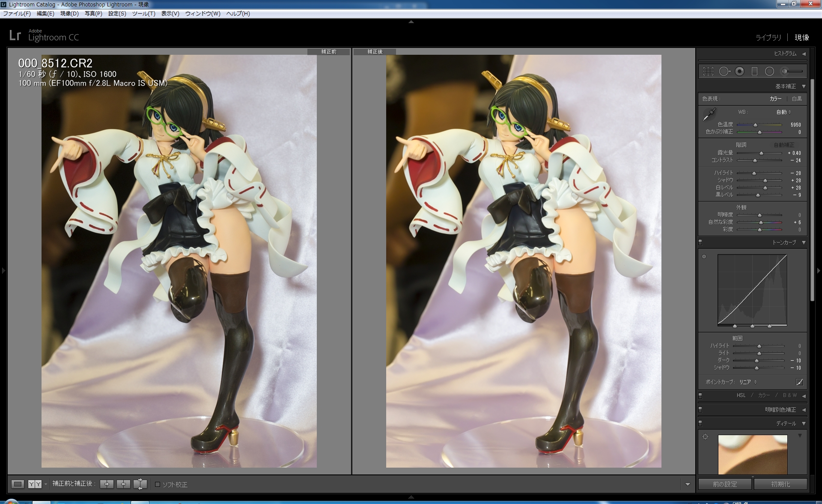Select カラー color treatment

click(775, 99)
